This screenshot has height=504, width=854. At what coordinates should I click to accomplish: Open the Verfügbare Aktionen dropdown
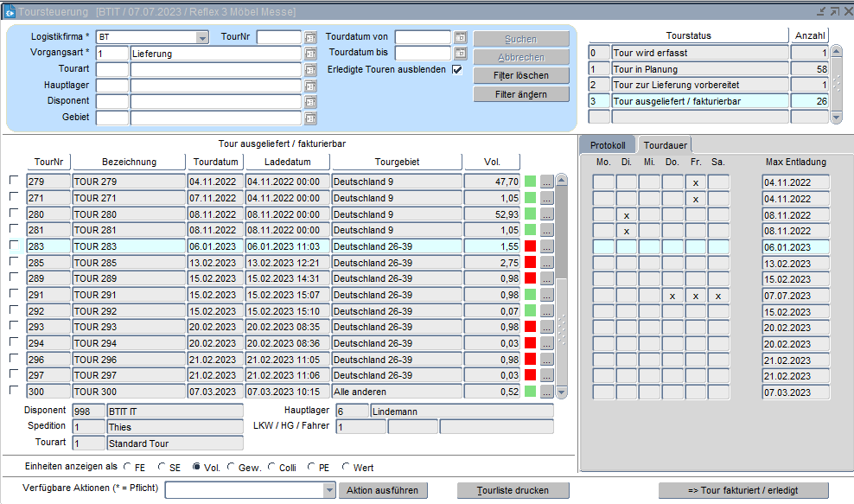tap(328, 490)
